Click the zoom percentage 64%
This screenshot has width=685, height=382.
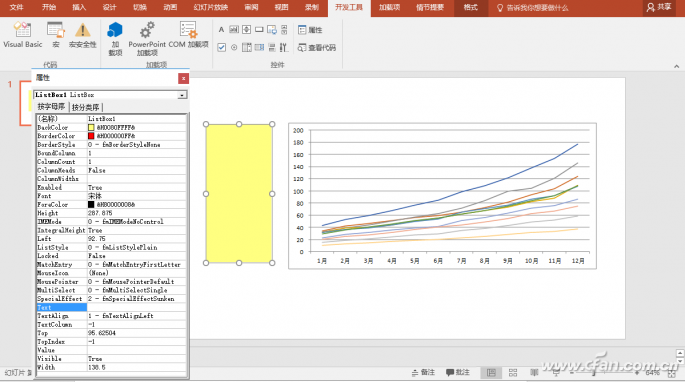coord(653,373)
